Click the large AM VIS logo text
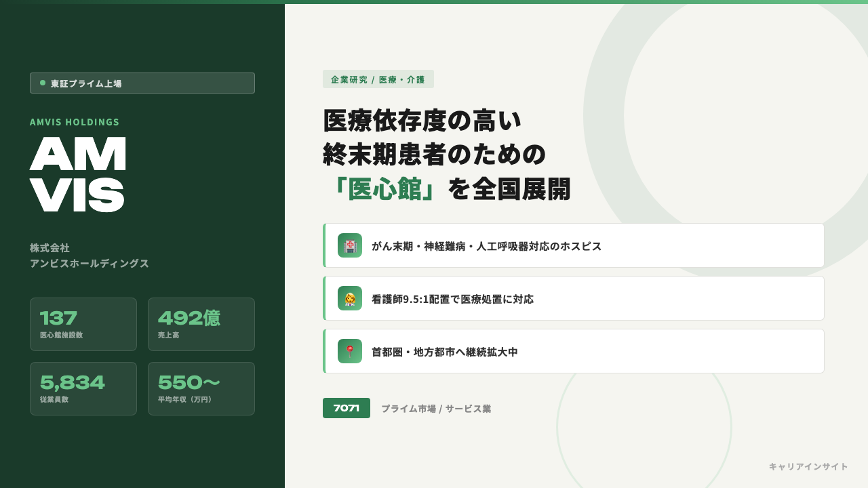868x488 pixels. pyautogui.click(x=78, y=174)
